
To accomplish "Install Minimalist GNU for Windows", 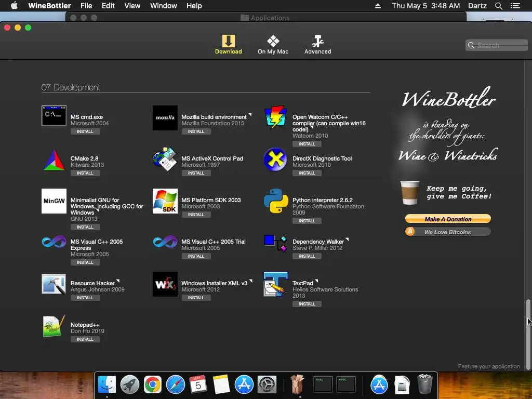I will (x=85, y=227).
